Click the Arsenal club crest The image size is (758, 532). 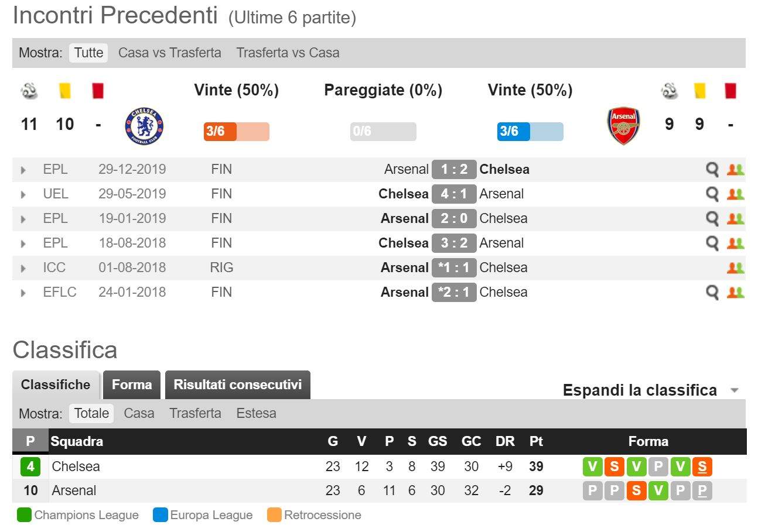[623, 126]
